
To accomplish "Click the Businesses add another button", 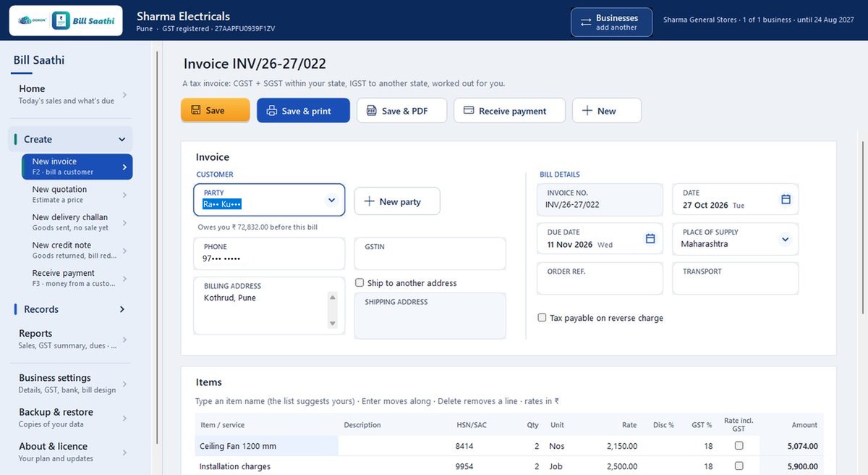I will [611, 22].
